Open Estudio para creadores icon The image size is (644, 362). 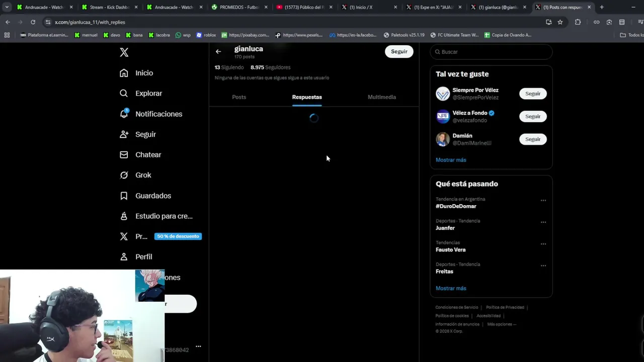(x=124, y=216)
